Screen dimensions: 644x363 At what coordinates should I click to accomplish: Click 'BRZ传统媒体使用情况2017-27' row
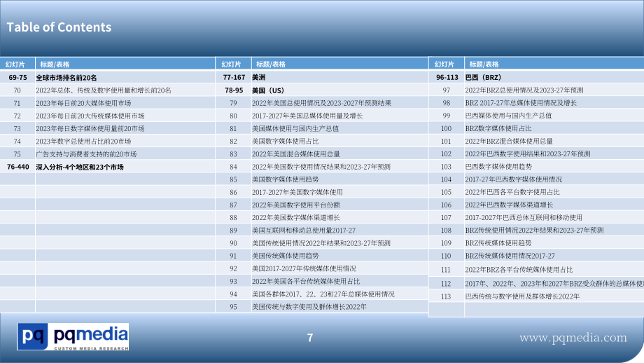click(510, 256)
